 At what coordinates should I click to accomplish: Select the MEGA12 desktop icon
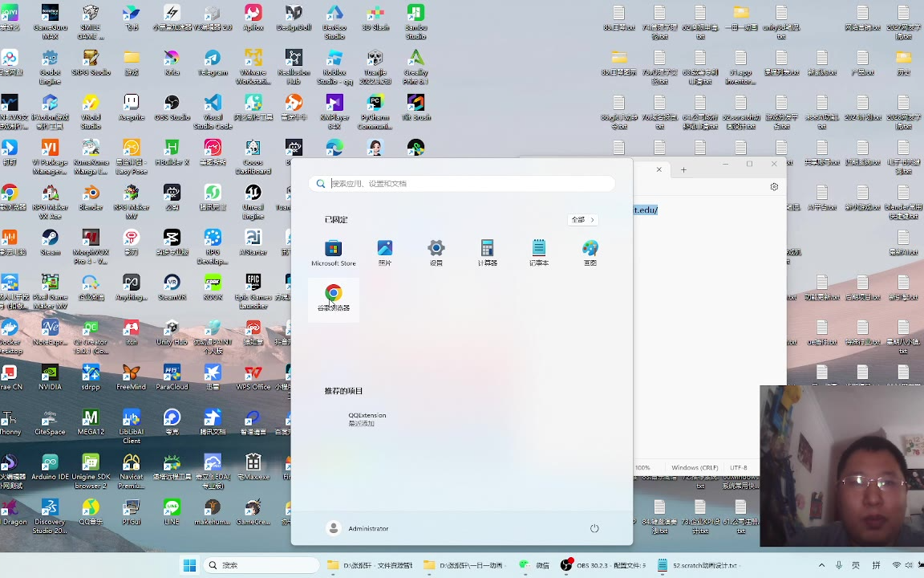click(91, 422)
